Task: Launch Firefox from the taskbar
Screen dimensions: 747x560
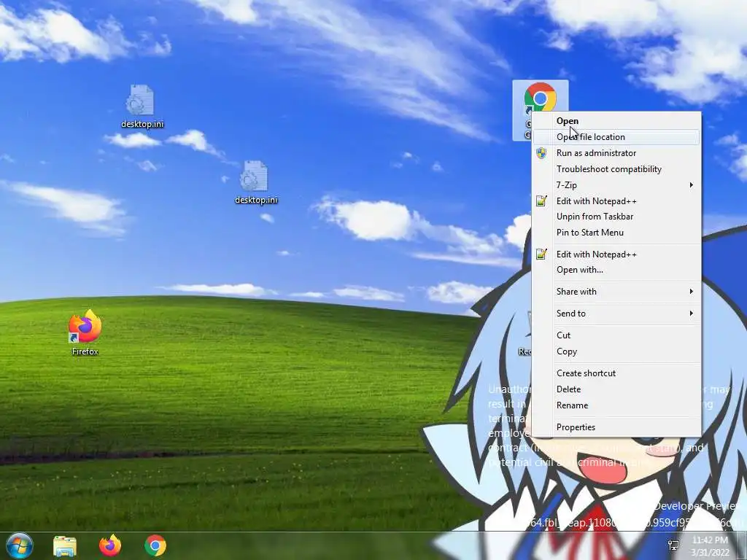Action: [x=110, y=545]
